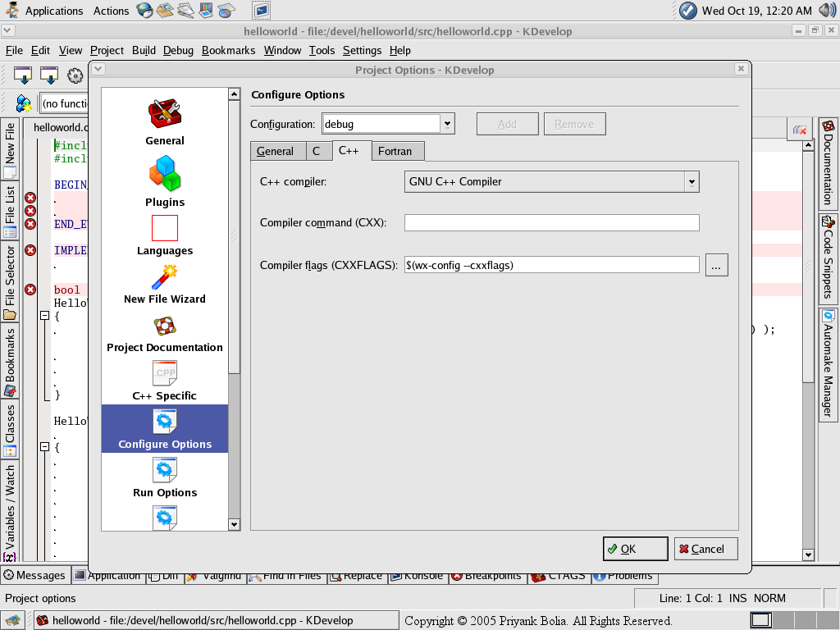The image size is (840, 630).
Task: Launch the spreadsheet pie chart icon in panel
Action: point(226,10)
